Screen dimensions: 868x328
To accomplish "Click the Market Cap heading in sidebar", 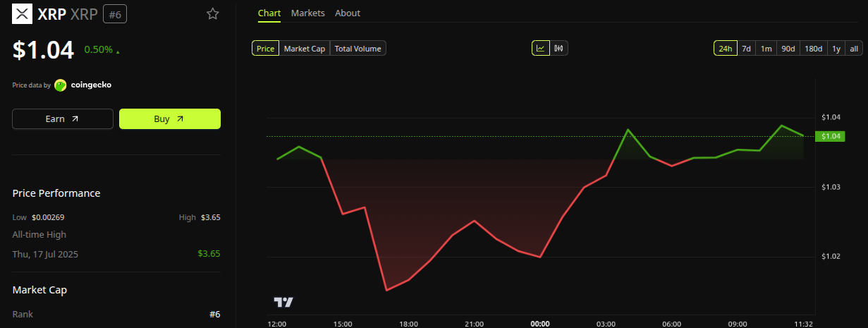I will pyautogui.click(x=39, y=290).
